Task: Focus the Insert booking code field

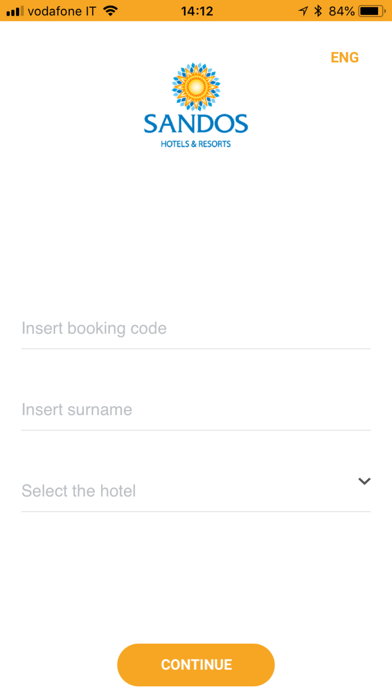Action: (196, 329)
